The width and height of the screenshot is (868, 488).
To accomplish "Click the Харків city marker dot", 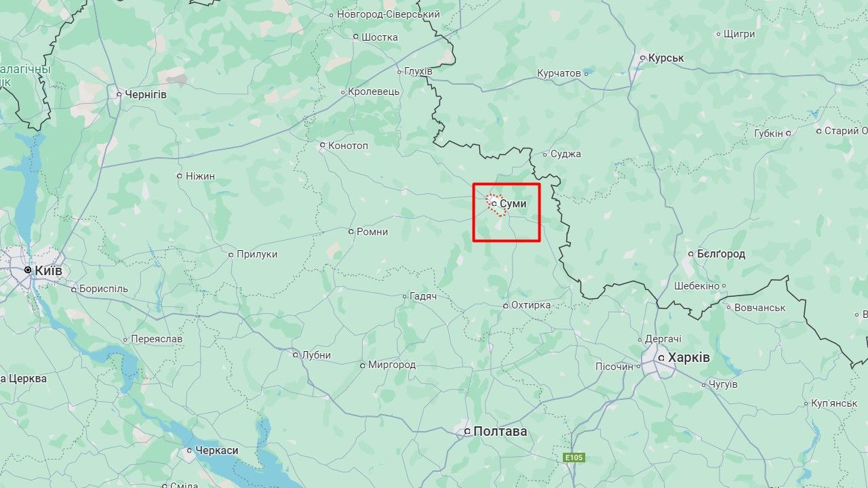I will click(661, 358).
